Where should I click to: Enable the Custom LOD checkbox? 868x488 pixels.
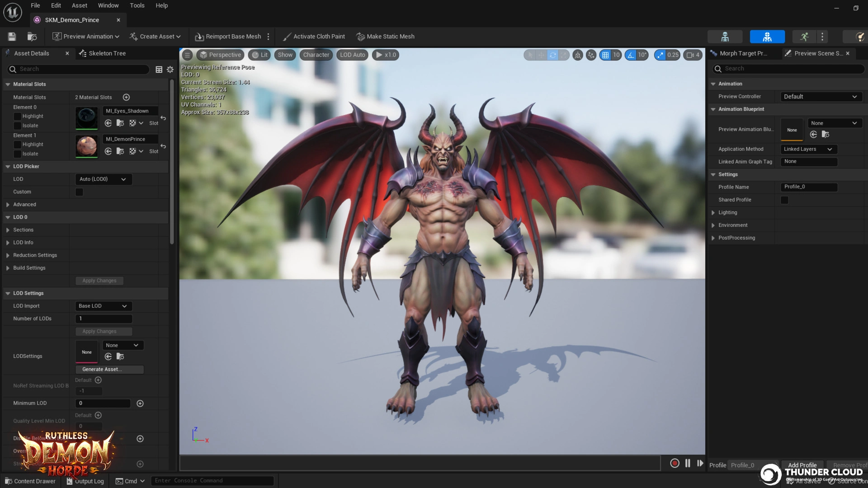[79, 192]
